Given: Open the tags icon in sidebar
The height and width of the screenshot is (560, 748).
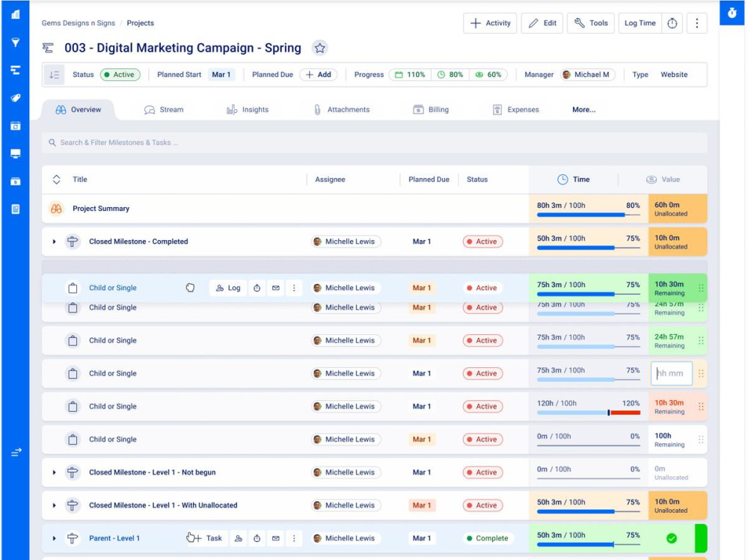Looking at the screenshot, I should pos(15,98).
